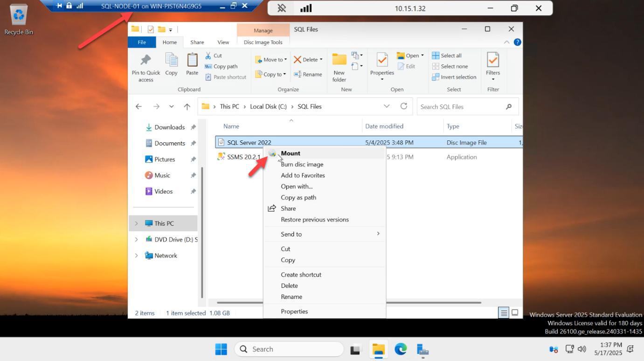The width and height of the screenshot is (644, 361).
Task: Select the SSMS 20.2.1 file
Action: pos(243,157)
